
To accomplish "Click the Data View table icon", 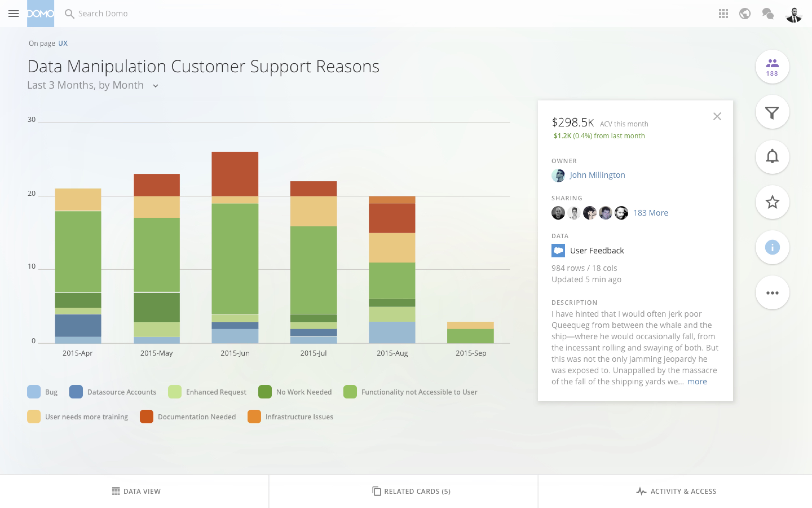I will pos(115,491).
